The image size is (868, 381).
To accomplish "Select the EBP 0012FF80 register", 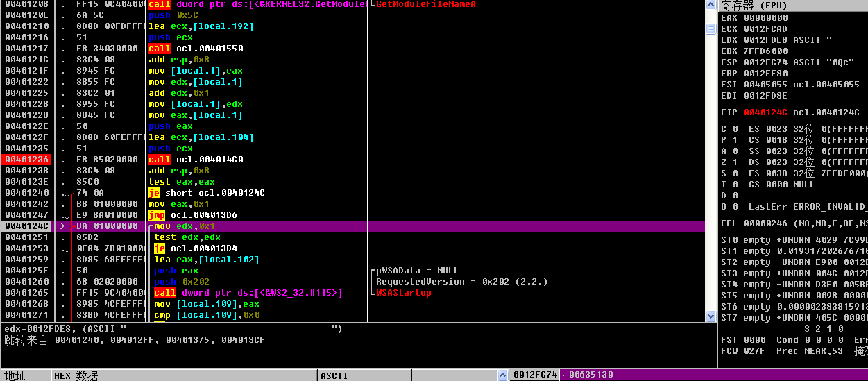I will 755,74.
